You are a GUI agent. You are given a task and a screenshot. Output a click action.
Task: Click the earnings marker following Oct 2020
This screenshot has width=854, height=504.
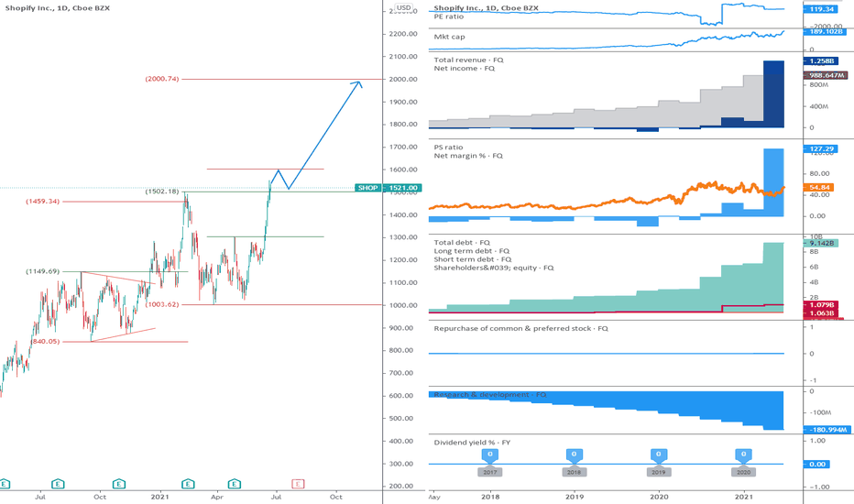pos(119,484)
